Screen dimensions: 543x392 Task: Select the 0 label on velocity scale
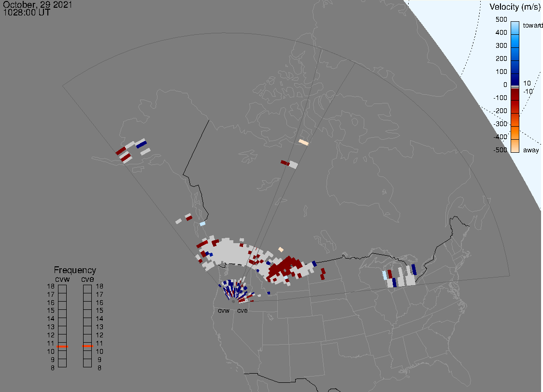click(x=505, y=85)
